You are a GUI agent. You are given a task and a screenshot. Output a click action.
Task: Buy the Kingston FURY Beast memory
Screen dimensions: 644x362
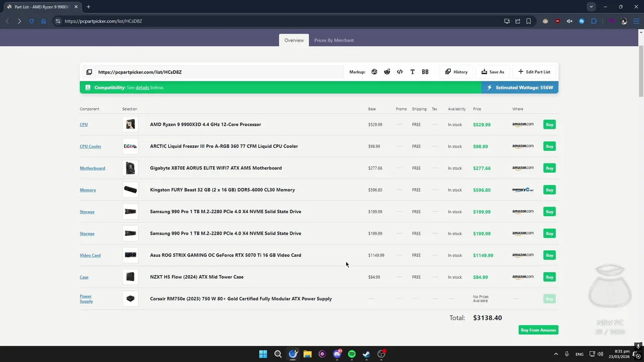[x=549, y=190]
